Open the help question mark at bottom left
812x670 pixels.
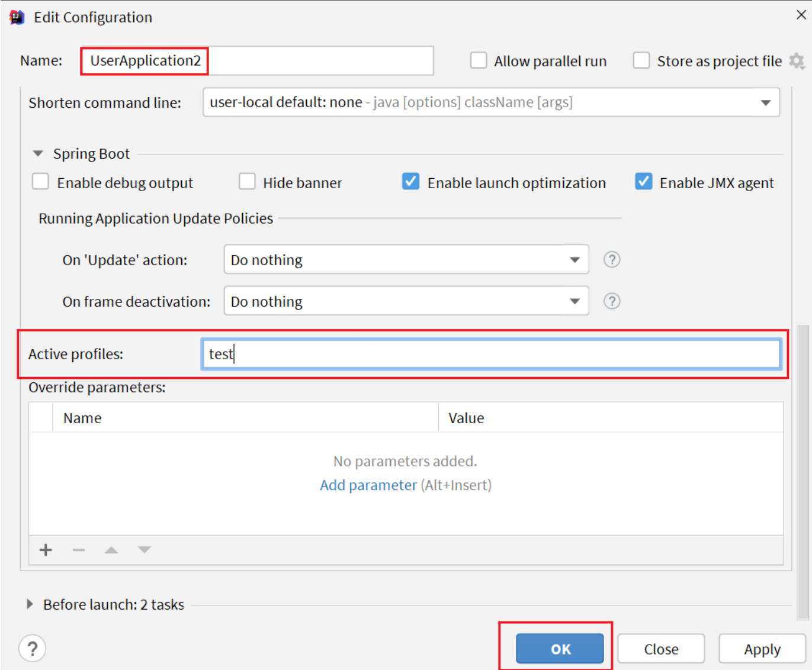pos(33,648)
